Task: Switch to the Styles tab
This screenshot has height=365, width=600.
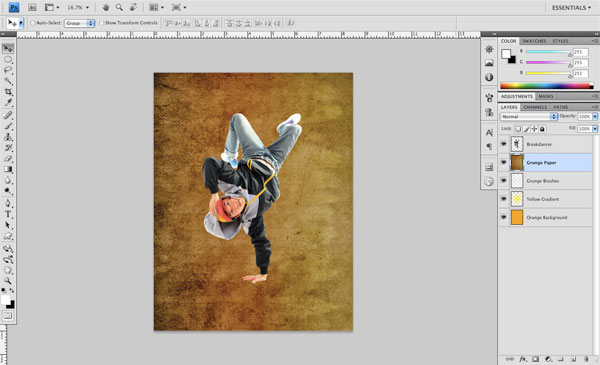Action: click(560, 41)
